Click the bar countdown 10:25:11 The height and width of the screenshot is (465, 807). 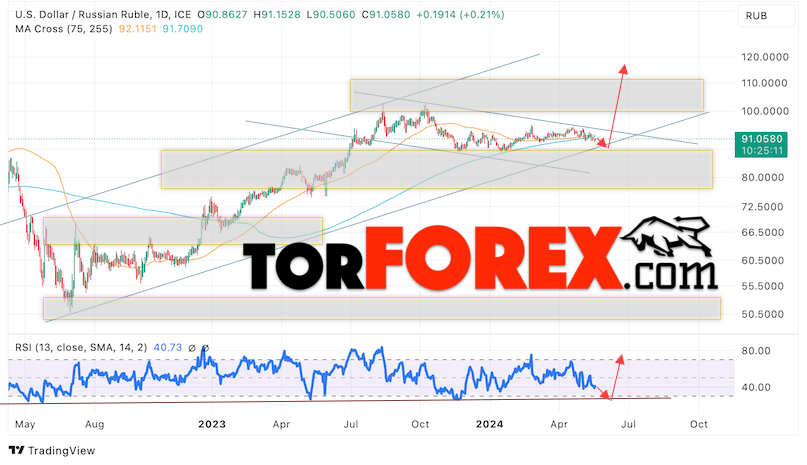click(x=762, y=151)
